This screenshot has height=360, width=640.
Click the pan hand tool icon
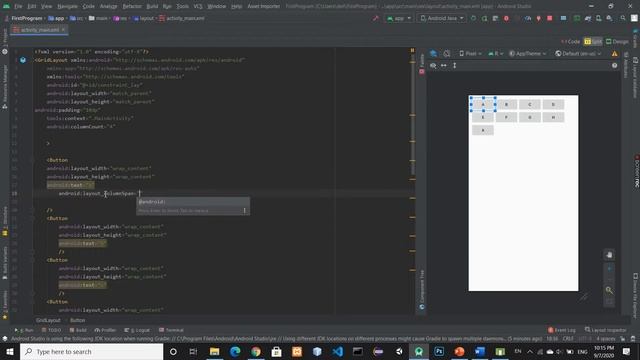click(x=609, y=255)
